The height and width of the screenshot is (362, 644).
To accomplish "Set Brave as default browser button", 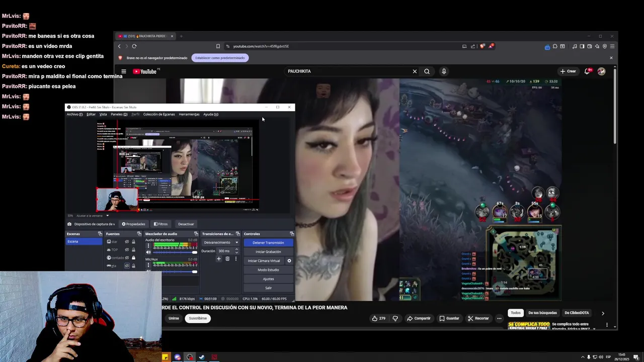I will click(x=220, y=58).
